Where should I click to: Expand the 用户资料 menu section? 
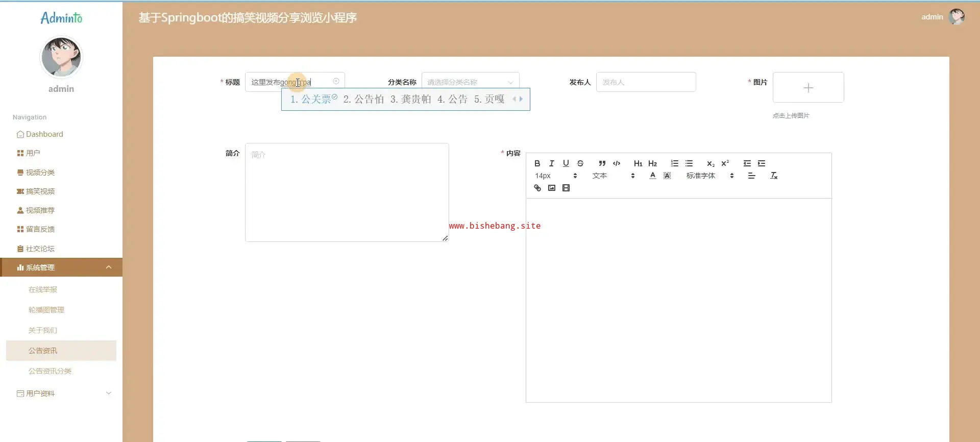61,394
